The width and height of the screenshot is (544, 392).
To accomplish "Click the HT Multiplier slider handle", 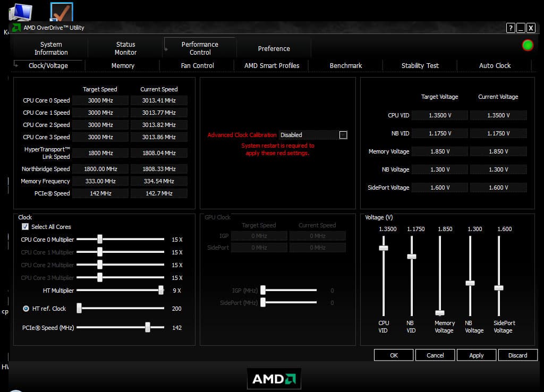I will (x=161, y=290).
